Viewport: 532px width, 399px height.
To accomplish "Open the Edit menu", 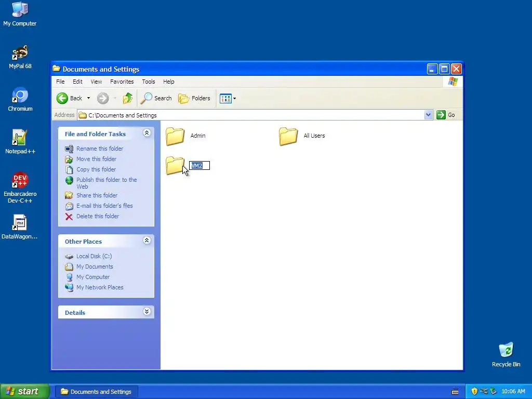I will pos(77,82).
